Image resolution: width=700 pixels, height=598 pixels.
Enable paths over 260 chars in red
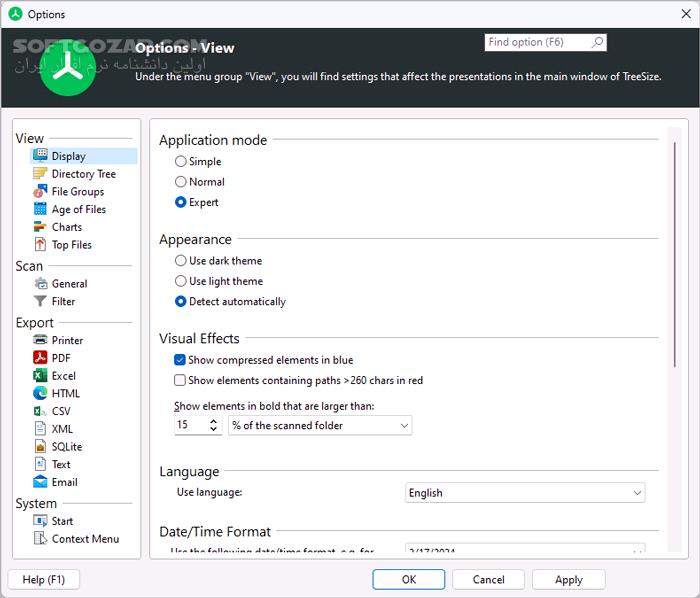179,380
